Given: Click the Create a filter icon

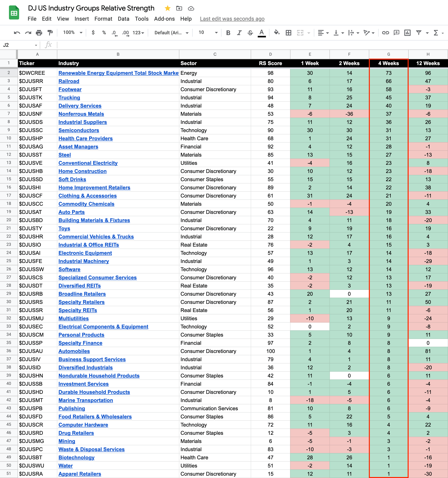Looking at the screenshot, I should [419, 33].
